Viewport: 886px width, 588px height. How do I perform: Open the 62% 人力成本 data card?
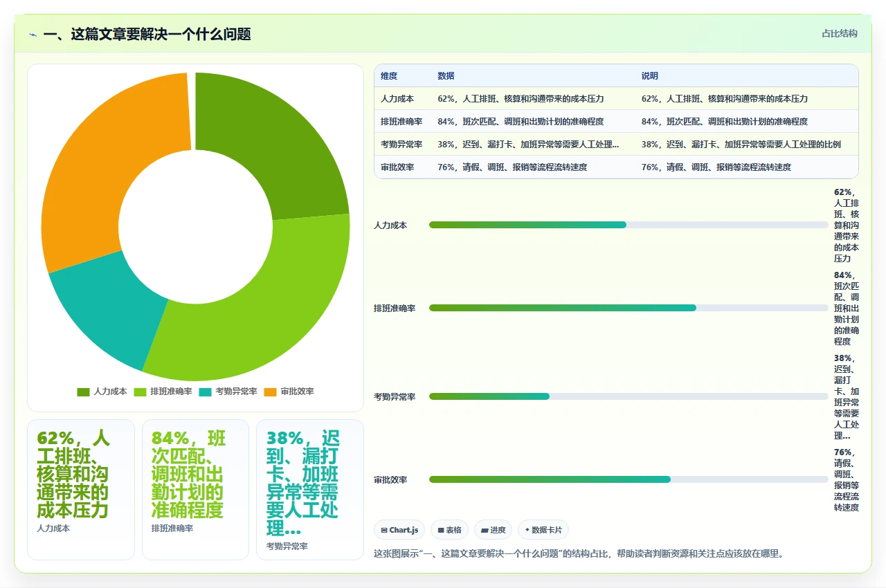(81, 490)
